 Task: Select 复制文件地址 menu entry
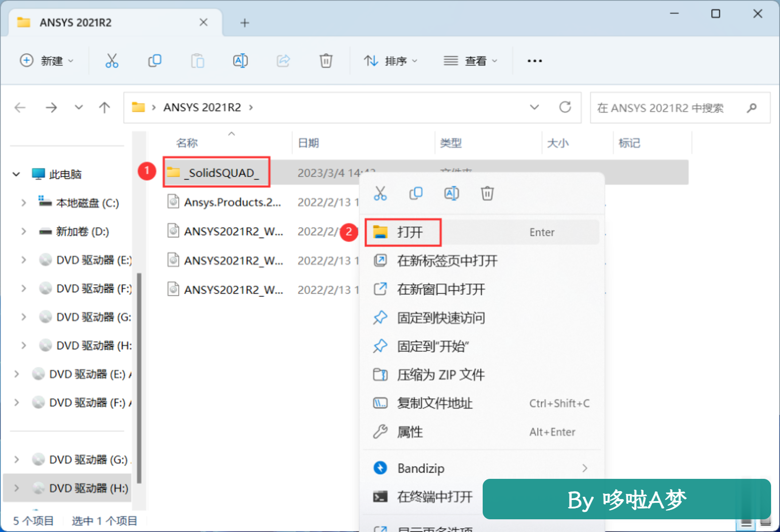(482, 403)
